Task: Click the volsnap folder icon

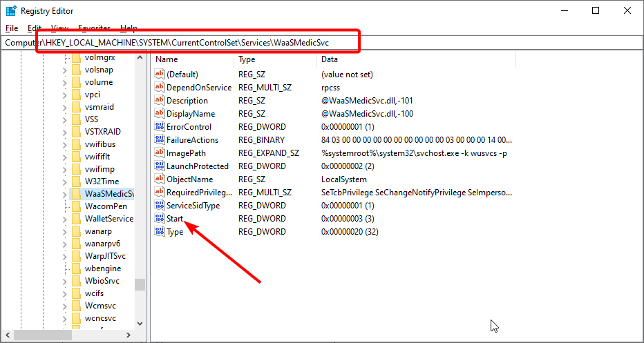Action: click(x=76, y=70)
